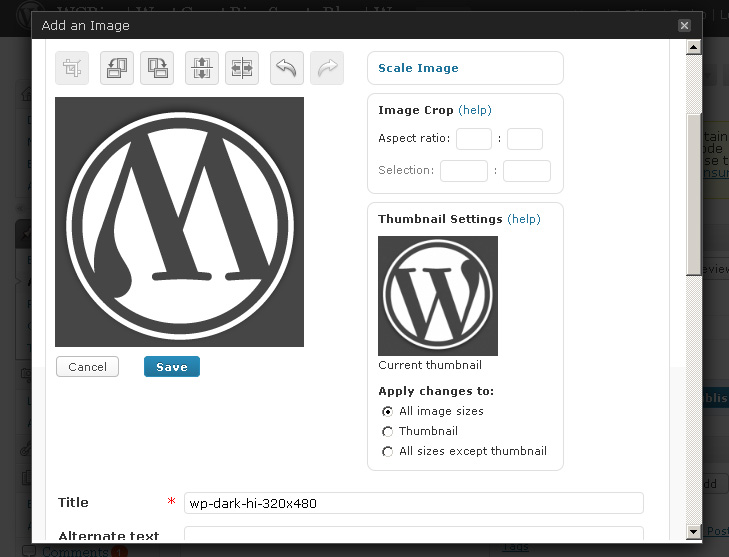
Task: Click the Comments menu in background
Action: point(75,551)
